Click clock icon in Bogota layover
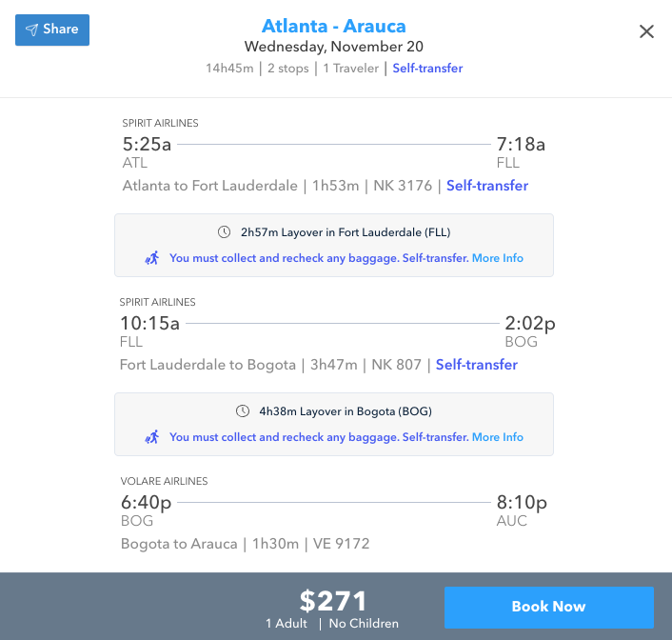The height and width of the screenshot is (640, 672). tap(243, 411)
